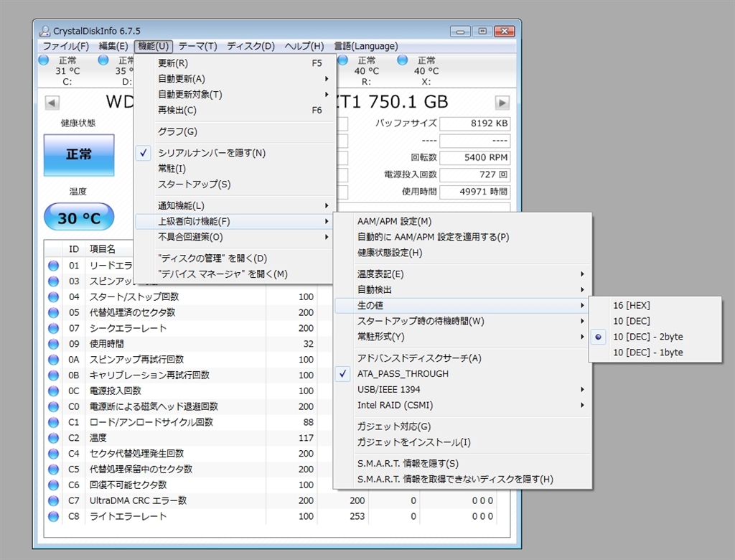
Task: Choose 更新(R) refresh menu entry
Action: click(235, 63)
